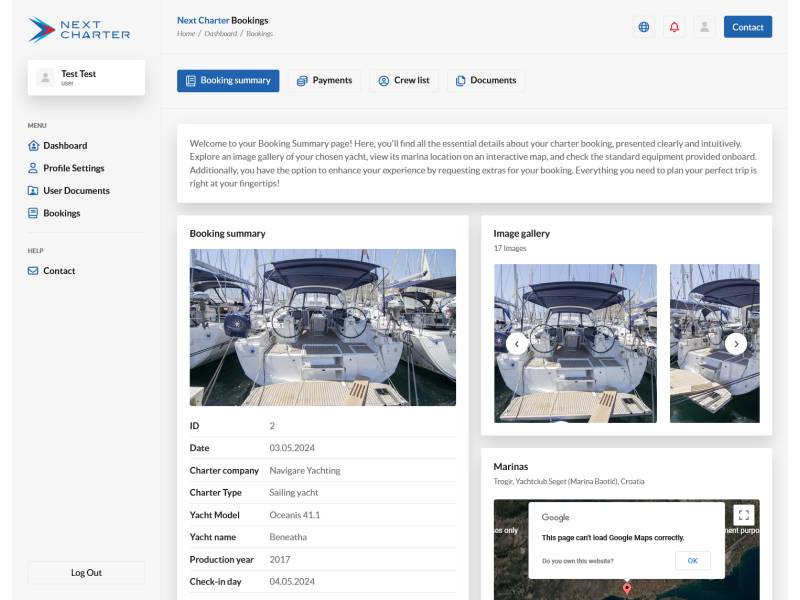Screen dimensions: 800x600
Task: Click the Contact button in header
Action: tap(747, 27)
